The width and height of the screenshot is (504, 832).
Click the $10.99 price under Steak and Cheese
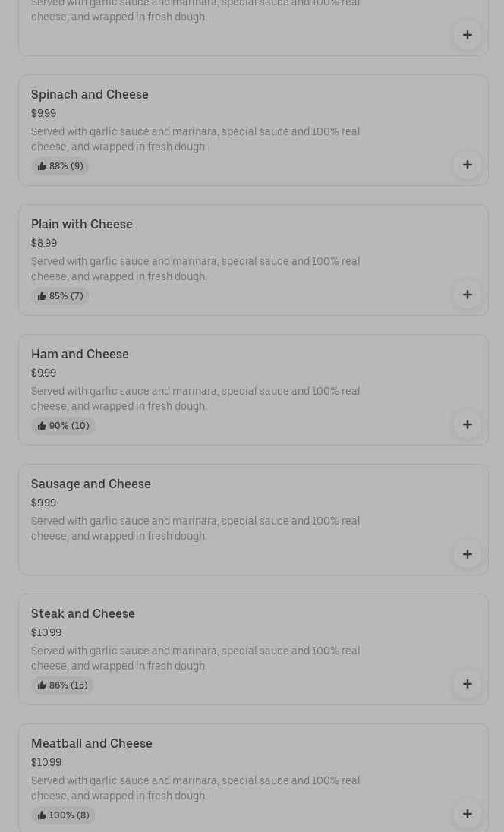46,633
